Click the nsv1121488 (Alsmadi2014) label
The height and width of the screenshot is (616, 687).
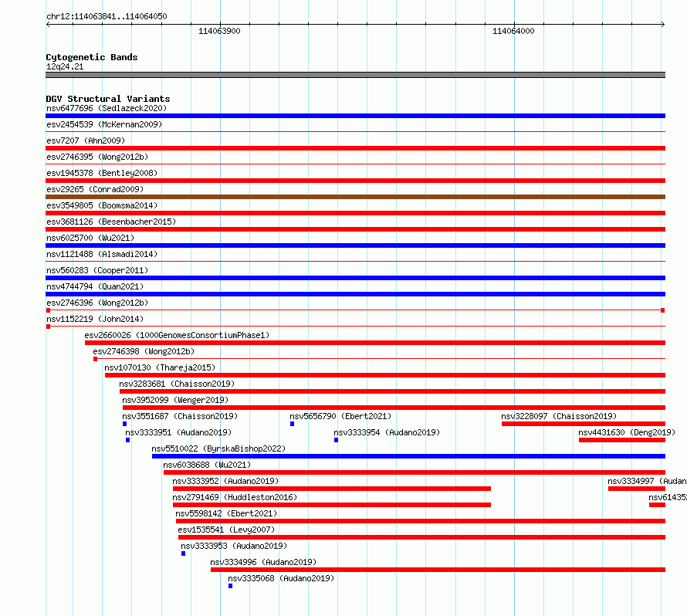(x=102, y=254)
